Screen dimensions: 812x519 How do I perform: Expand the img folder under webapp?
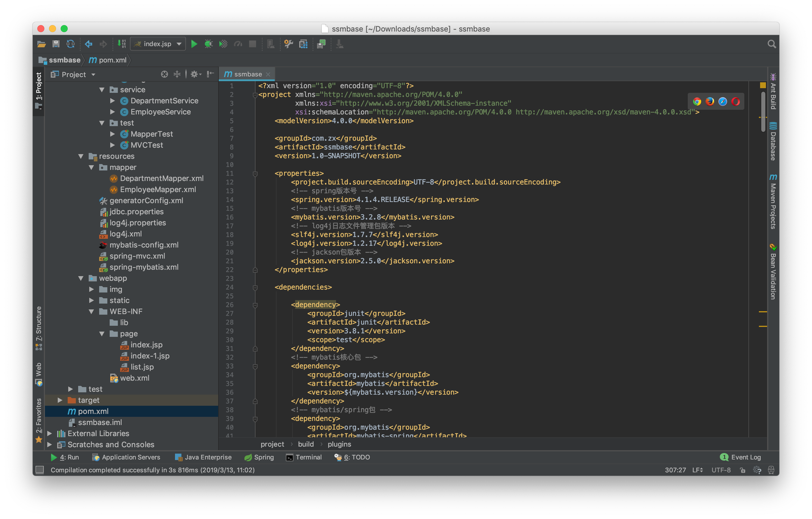point(91,289)
